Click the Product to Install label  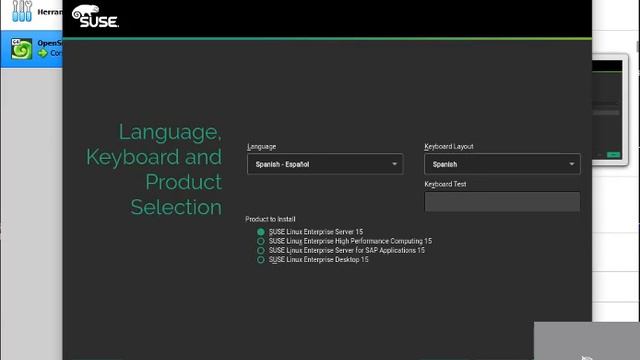(x=270, y=219)
